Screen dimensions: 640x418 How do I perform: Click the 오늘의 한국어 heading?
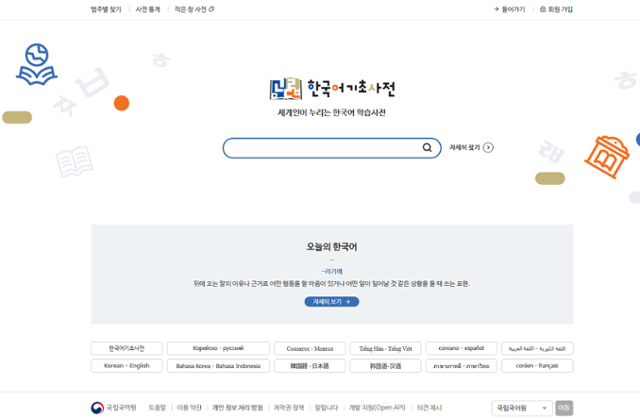(332, 247)
